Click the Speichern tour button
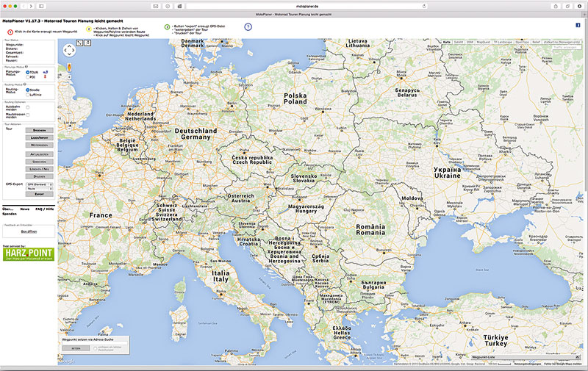The image size is (588, 371). pyautogui.click(x=40, y=130)
